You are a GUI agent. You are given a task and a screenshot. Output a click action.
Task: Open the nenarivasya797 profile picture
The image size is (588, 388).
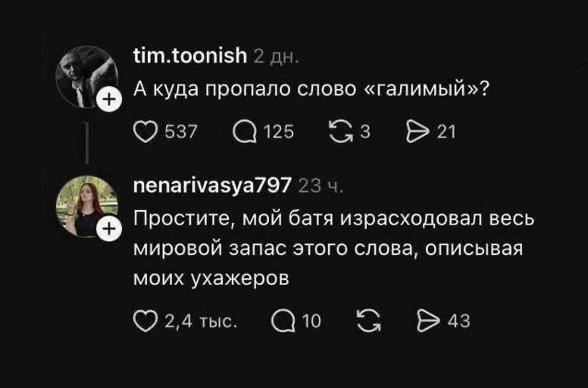tap(85, 206)
